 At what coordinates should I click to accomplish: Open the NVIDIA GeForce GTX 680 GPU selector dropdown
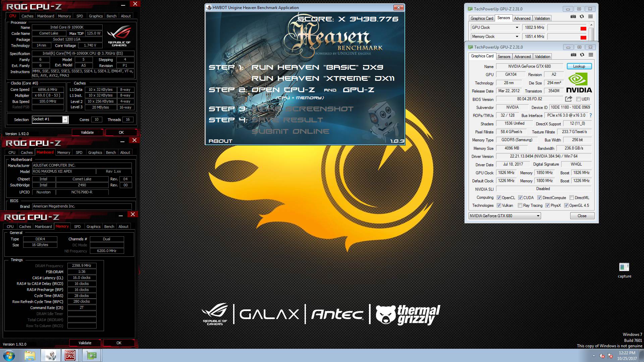point(504,216)
